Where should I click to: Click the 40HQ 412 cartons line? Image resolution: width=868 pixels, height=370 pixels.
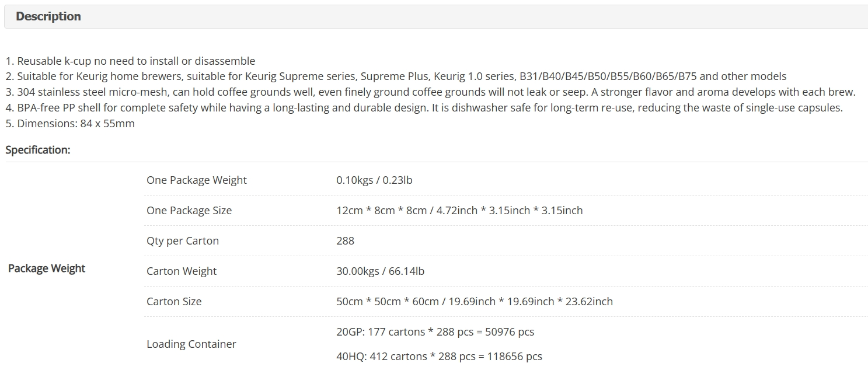click(x=439, y=356)
